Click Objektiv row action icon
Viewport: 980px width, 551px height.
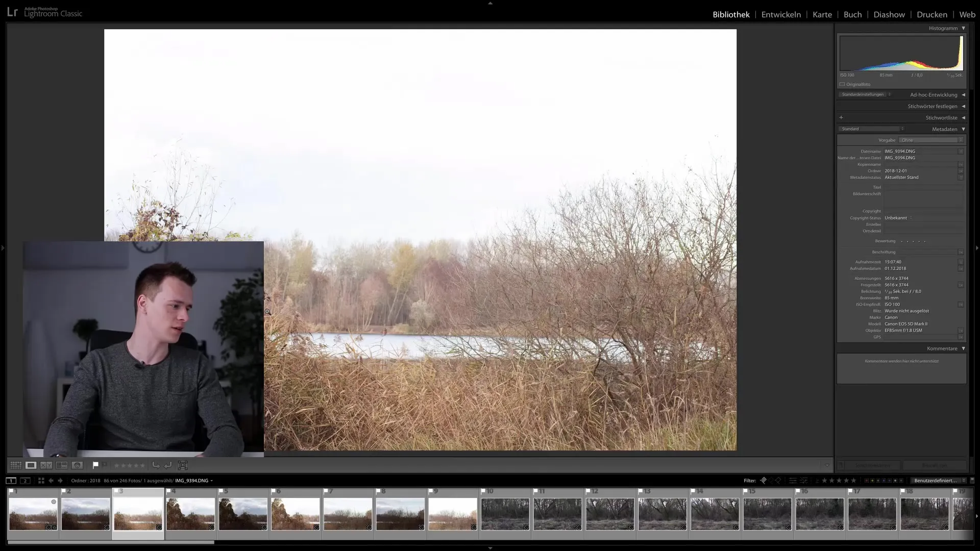961,331
